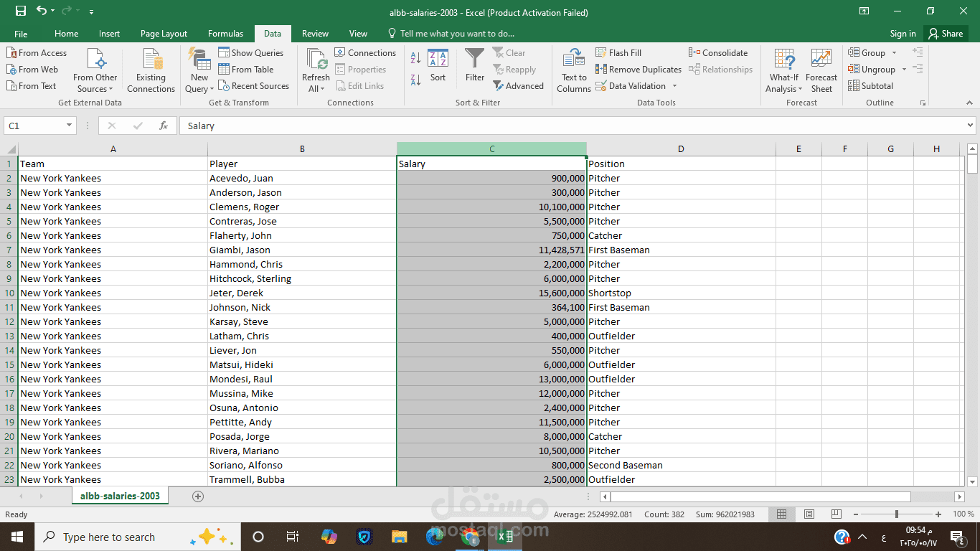Switch to Page Break Preview view

coord(837,514)
